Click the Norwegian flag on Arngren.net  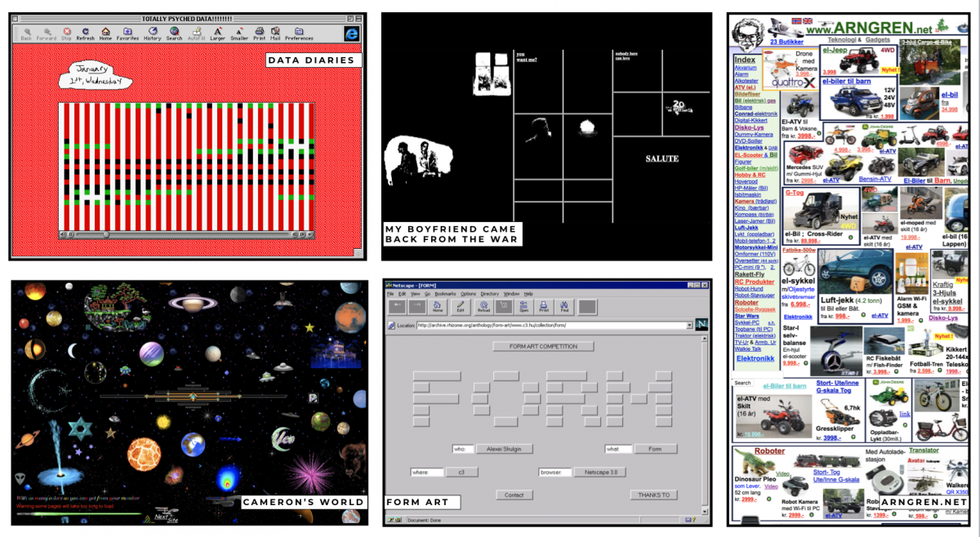(x=796, y=21)
